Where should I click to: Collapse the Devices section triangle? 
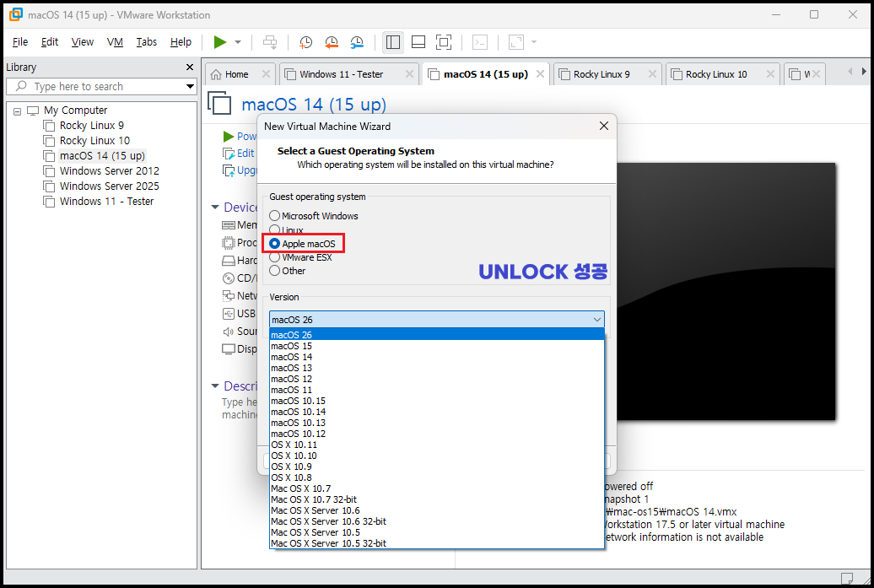click(x=215, y=208)
